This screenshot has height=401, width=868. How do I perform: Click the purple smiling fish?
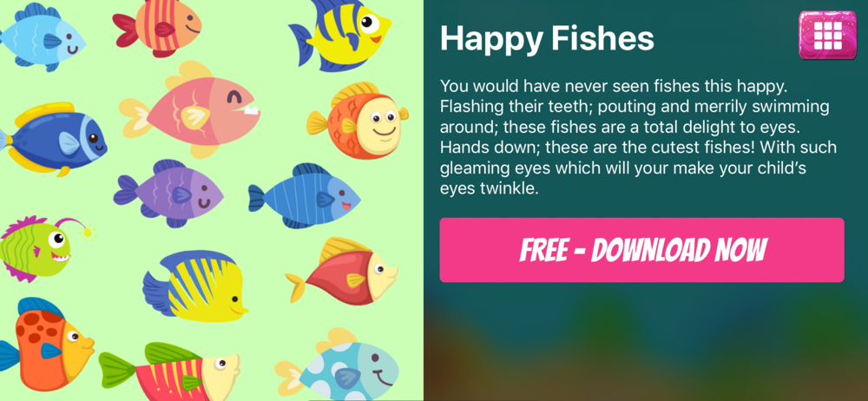168,194
